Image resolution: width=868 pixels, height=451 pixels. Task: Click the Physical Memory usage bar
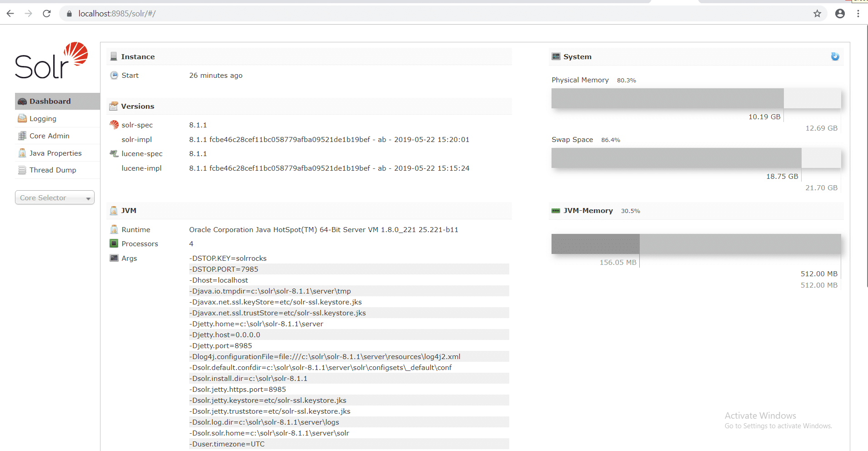(x=696, y=98)
